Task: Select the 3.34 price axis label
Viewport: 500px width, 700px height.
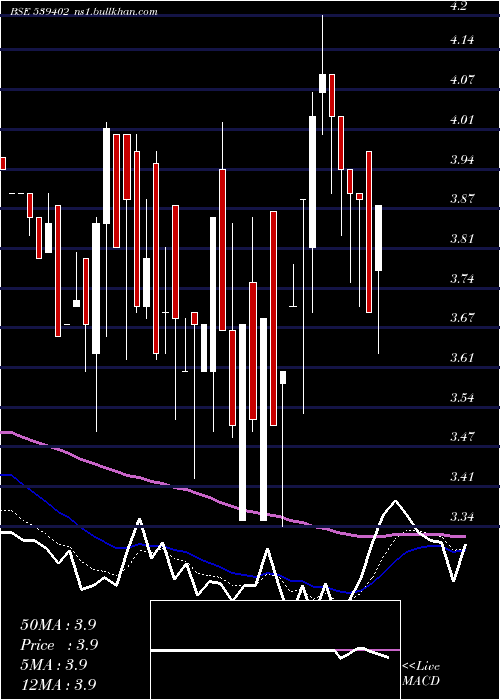Action: (462, 517)
